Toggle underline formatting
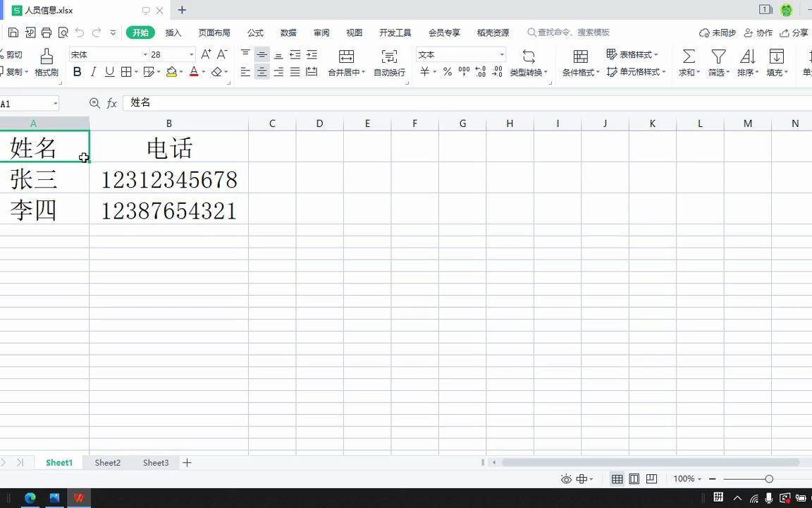The height and width of the screenshot is (508, 812). pos(109,71)
